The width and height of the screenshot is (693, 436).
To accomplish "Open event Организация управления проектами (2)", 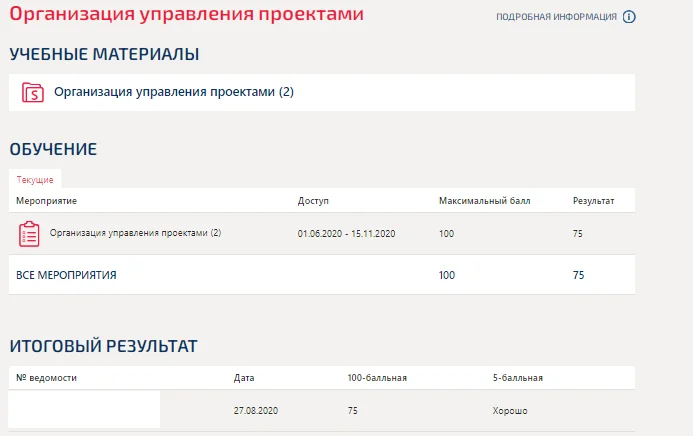I will pos(135,233).
